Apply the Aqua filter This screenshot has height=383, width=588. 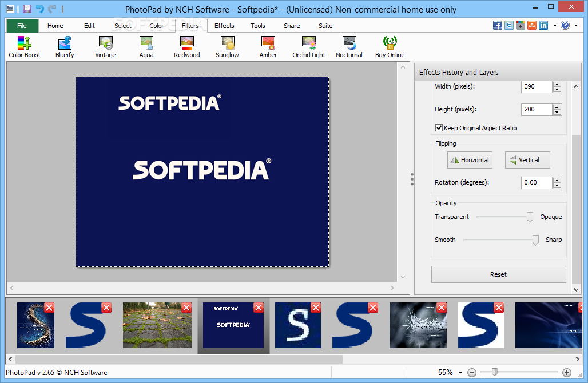point(146,47)
